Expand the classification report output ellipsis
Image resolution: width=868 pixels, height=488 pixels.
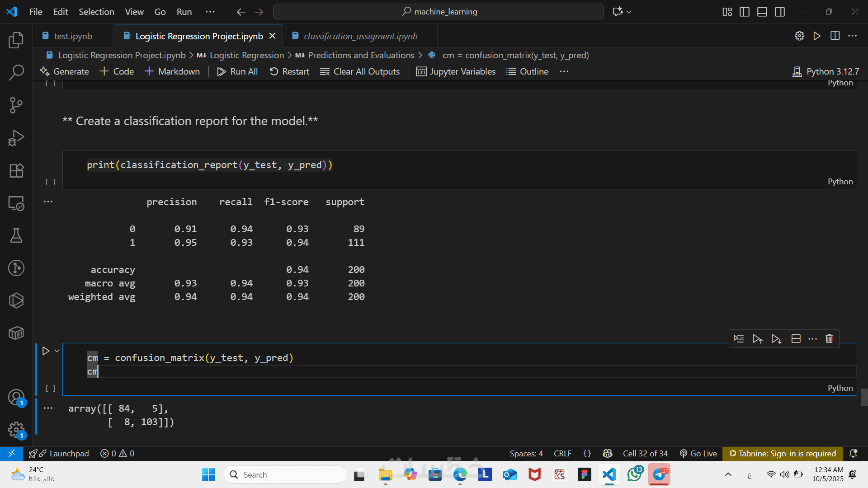[48, 202]
